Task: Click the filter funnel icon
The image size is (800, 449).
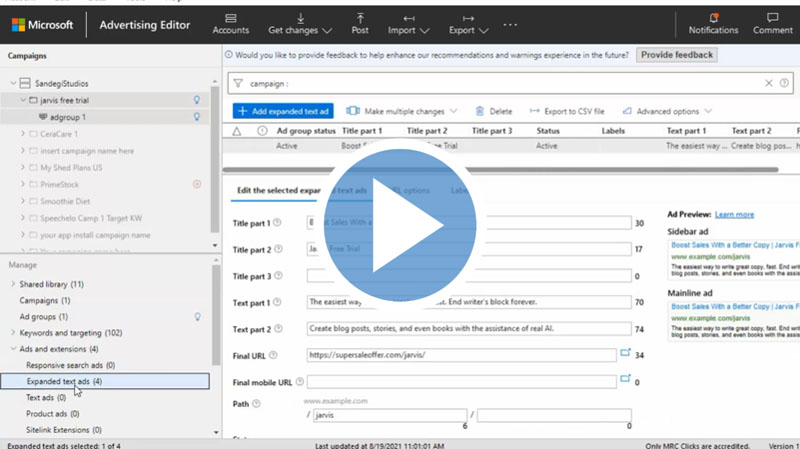Action: (238, 83)
